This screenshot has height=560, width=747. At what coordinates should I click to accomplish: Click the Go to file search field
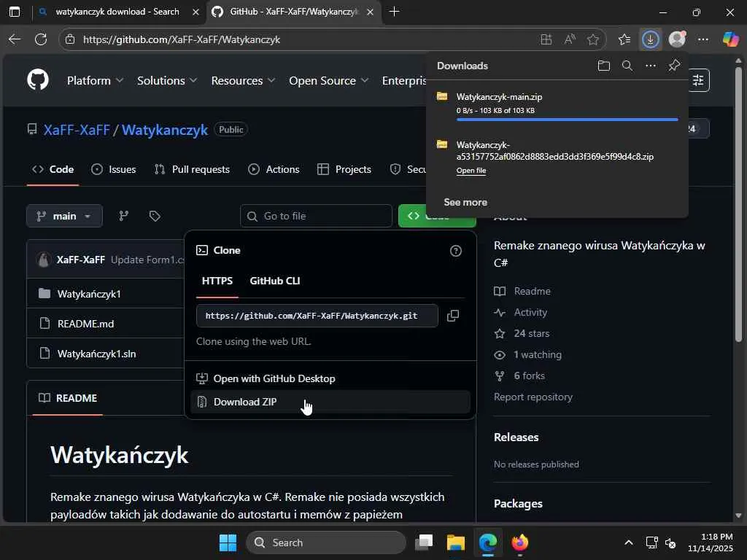pyautogui.click(x=317, y=216)
